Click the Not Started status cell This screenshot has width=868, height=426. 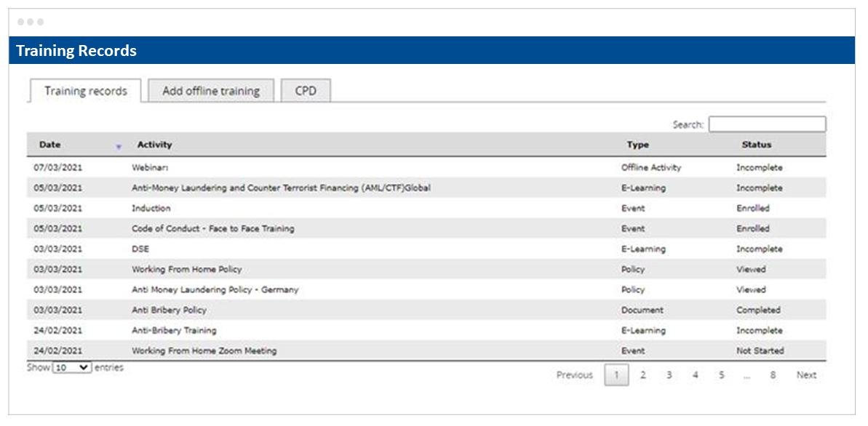point(760,350)
